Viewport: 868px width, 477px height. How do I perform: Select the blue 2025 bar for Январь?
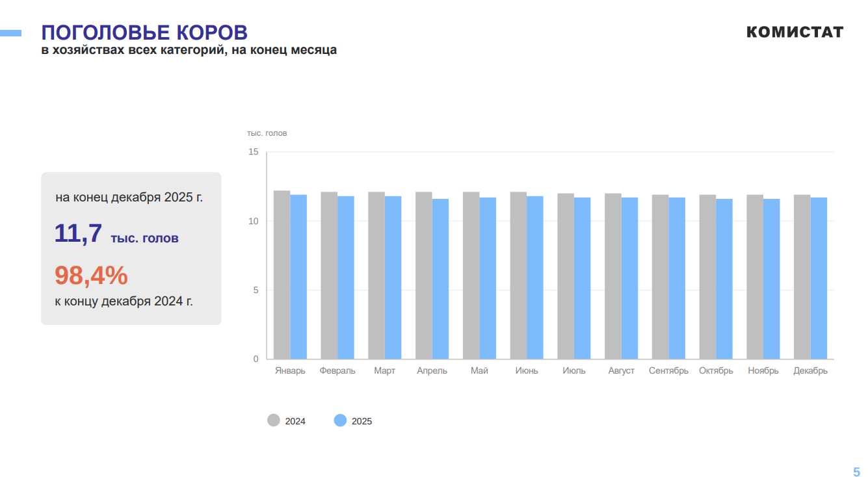pos(298,277)
